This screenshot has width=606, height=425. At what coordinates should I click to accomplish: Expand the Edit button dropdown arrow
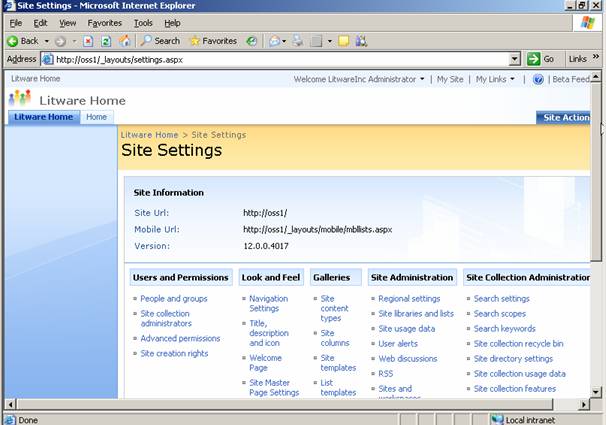(x=330, y=41)
